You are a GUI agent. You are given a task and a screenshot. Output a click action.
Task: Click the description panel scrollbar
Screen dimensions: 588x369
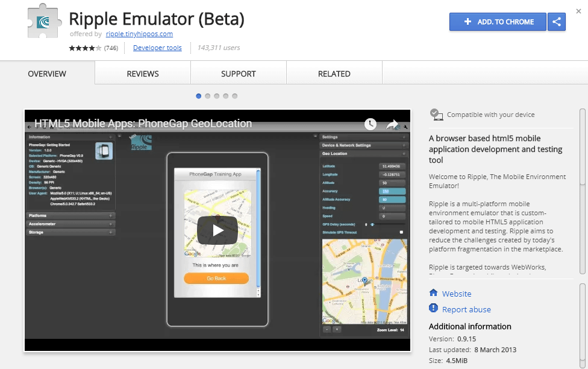point(582,148)
